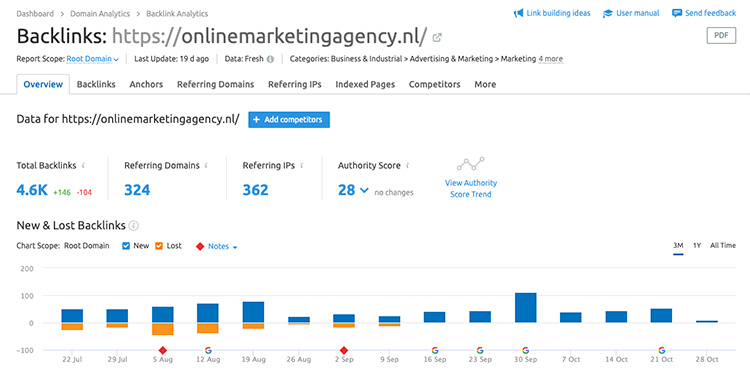Click the Google update icon at 12 Aug
This screenshot has width=750, height=384.
pyautogui.click(x=208, y=351)
